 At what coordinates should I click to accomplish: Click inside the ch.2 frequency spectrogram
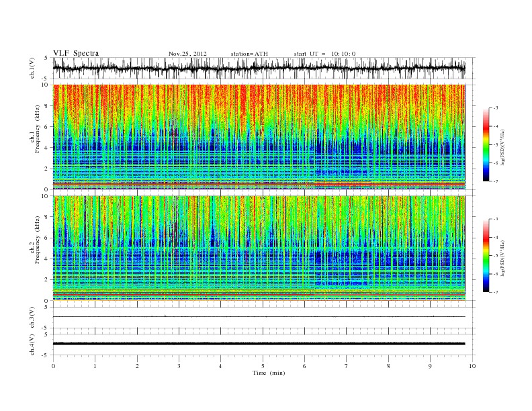259,248
